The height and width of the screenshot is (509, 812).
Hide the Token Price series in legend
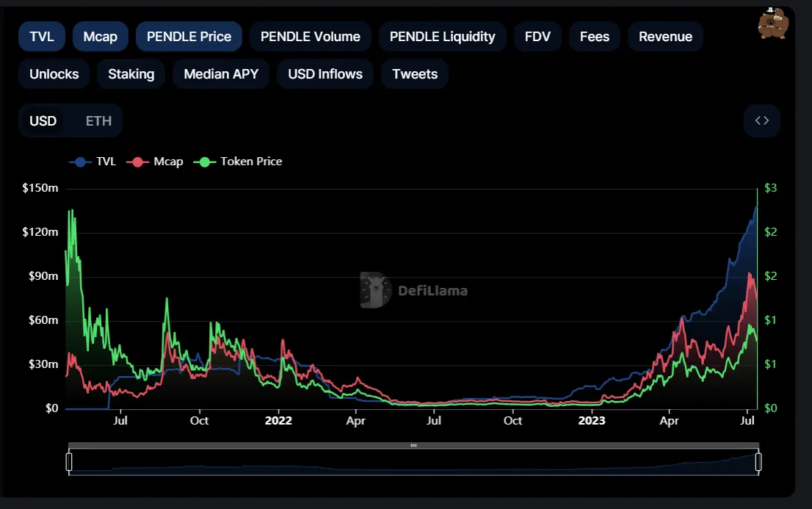238,162
